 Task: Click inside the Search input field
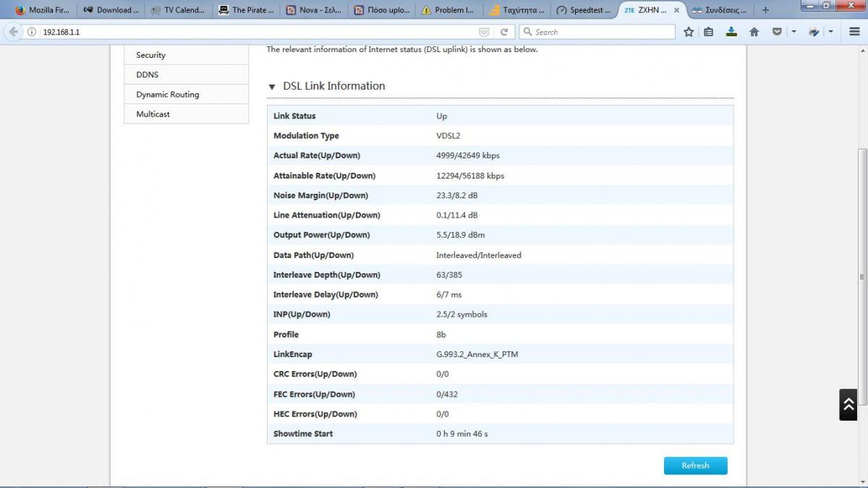(x=600, y=32)
